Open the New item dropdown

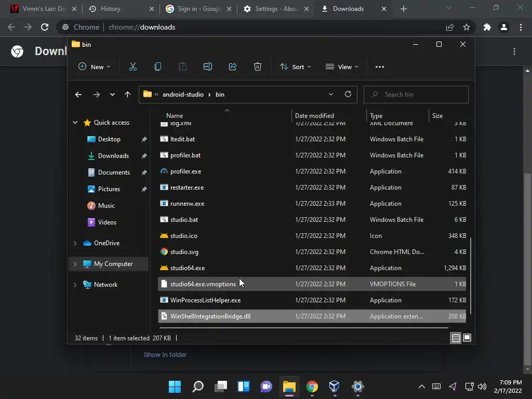pos(95,67)
